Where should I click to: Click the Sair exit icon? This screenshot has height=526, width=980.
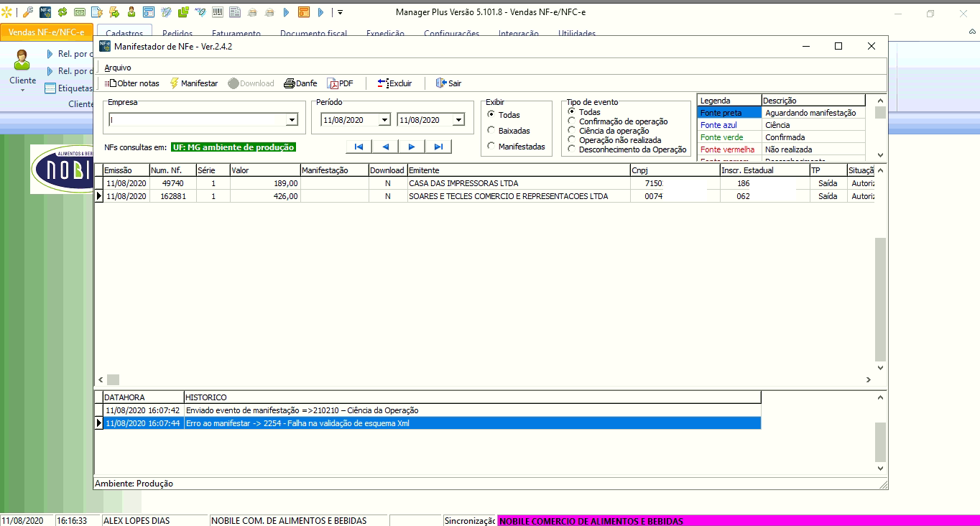point(441,83)
